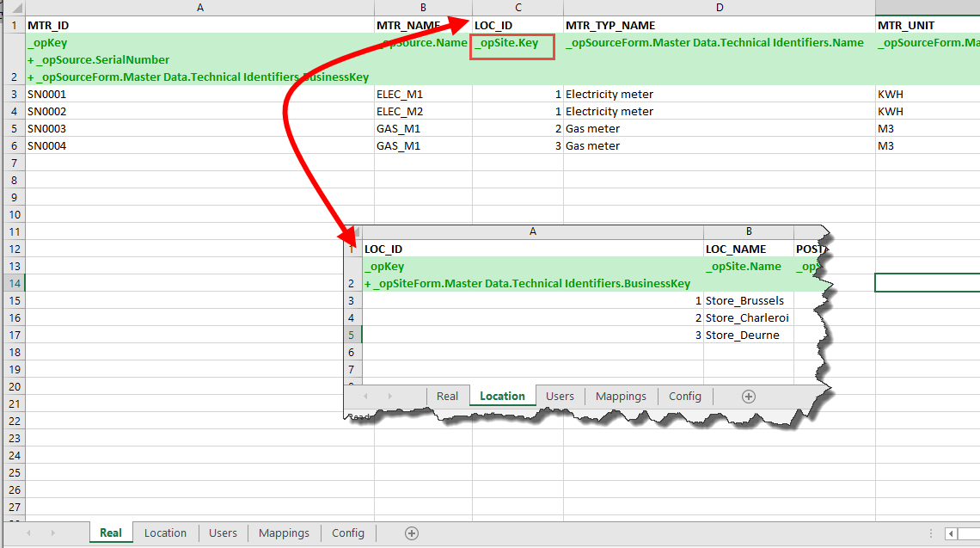Click the New sheet plus icon in the main tab bar

[x=412, y=533]
